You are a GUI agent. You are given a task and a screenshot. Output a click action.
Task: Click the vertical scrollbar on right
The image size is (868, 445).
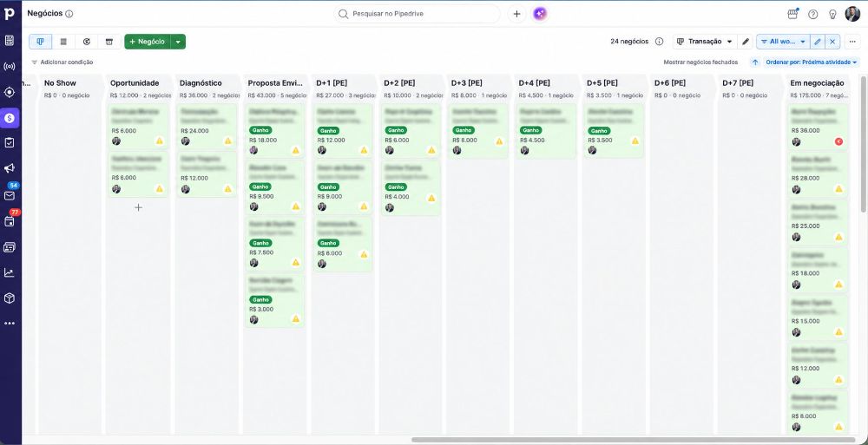(864, 144)
